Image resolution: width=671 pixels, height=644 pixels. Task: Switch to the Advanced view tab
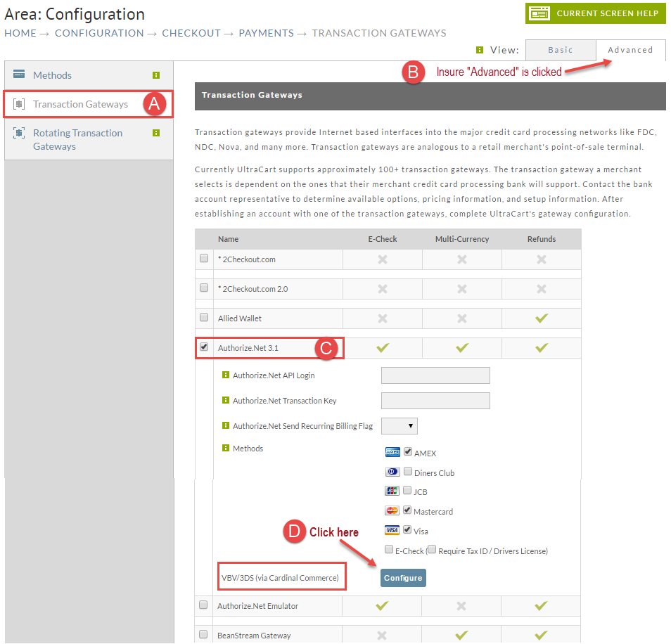click(630, 50)
